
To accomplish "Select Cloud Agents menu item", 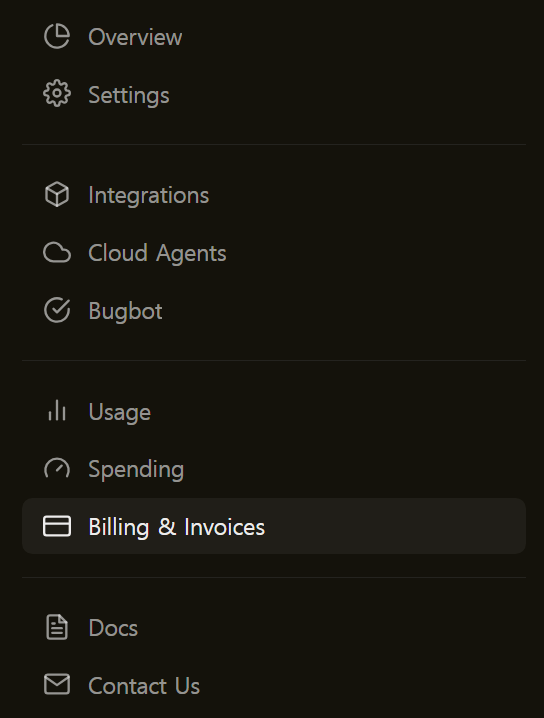I will 274,253.
